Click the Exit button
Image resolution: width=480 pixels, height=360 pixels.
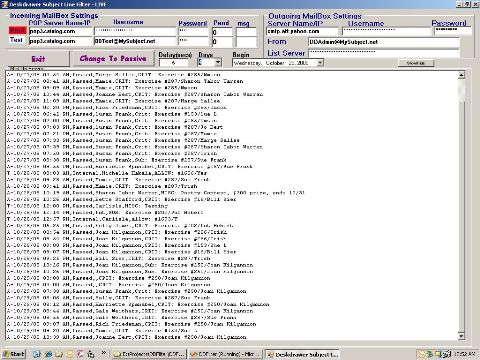38,59
